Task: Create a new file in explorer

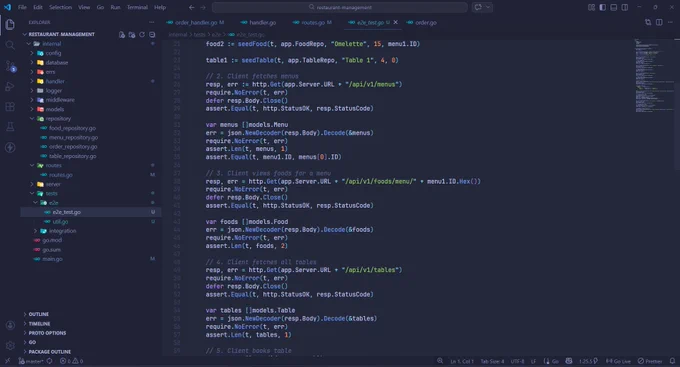Action: (122, 34)
